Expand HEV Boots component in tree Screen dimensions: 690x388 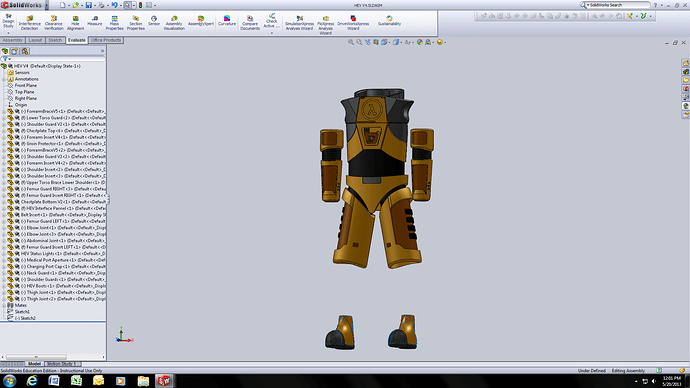coord(4,286)
